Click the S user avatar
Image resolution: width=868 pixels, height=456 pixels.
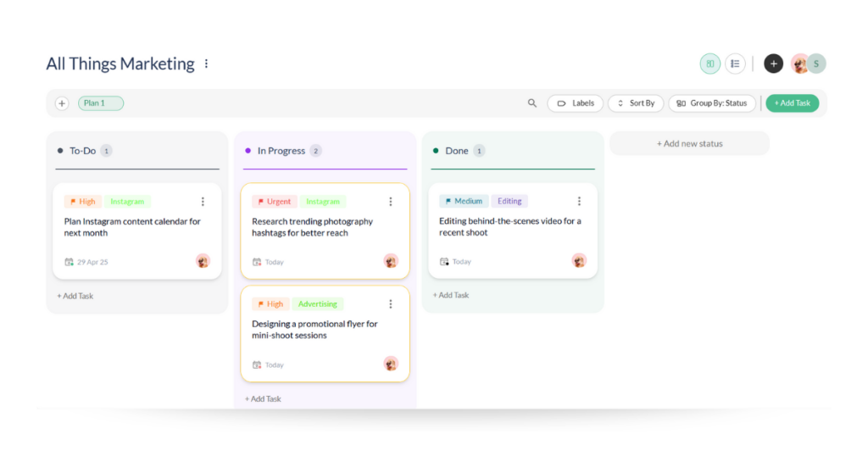point(816,64)
